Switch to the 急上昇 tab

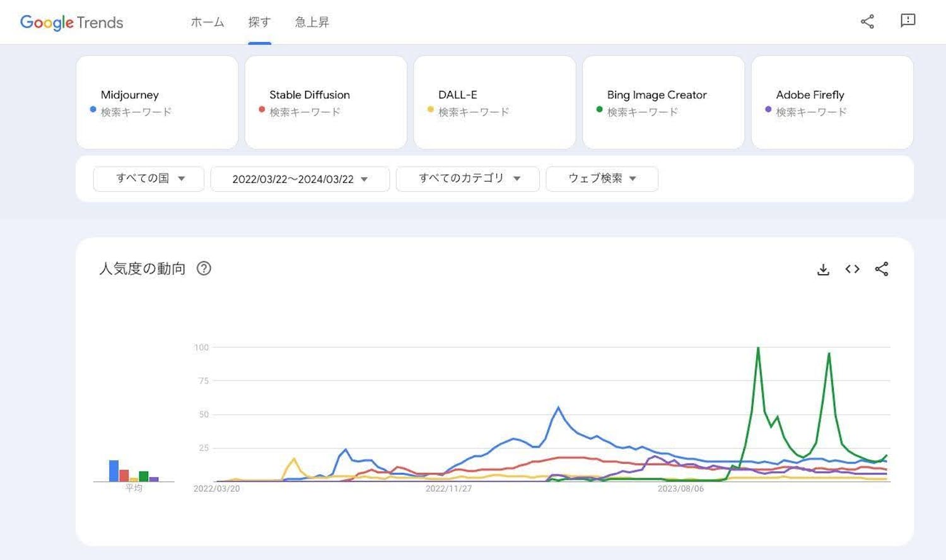(312, 22)
